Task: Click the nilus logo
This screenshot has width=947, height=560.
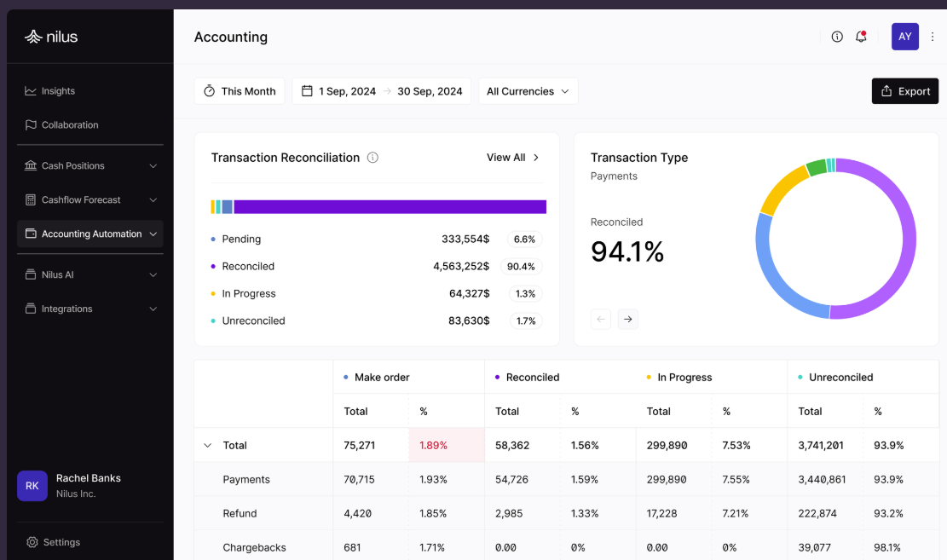Action: tap(51, 37)
